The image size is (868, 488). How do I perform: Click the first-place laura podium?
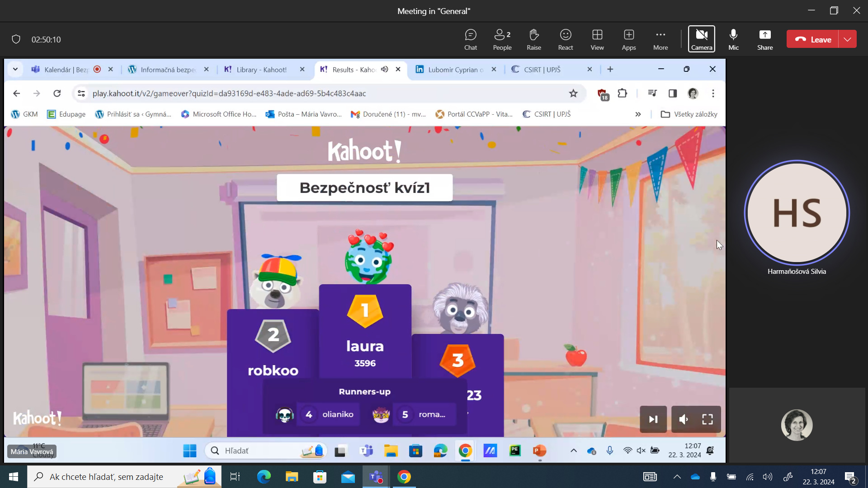pyautogui.click(x=365, y=331)
